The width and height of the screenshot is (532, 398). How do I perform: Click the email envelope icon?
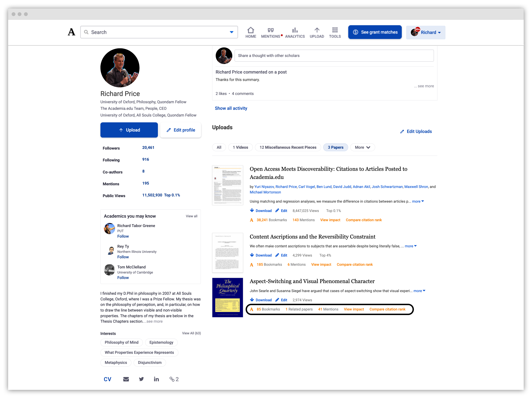coord(126,379)
